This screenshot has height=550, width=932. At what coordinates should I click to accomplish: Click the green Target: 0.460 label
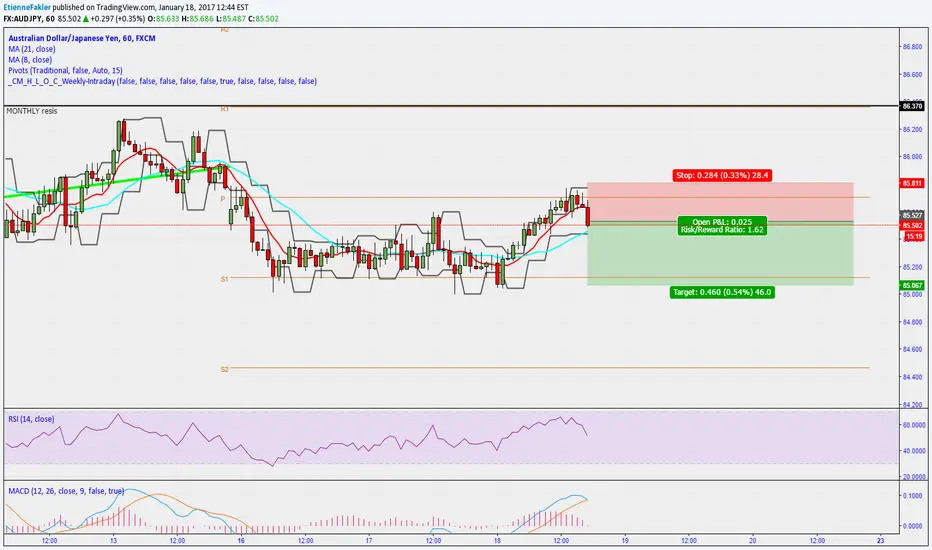722,292
